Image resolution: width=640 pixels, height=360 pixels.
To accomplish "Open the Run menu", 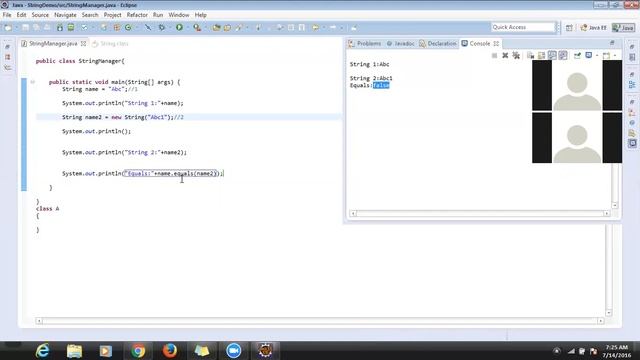I will coord(158,15).
